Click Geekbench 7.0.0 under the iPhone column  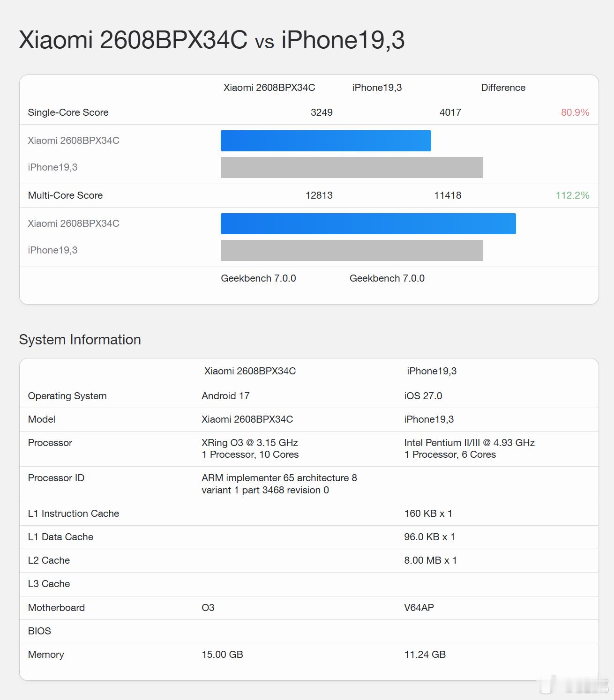coord(387,278)
